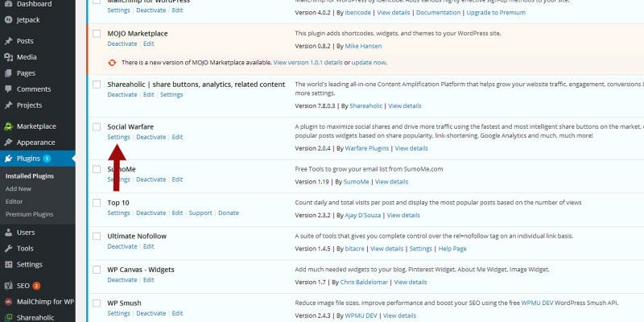Open Shareaholic plugin Settings link

pos(171,94)
